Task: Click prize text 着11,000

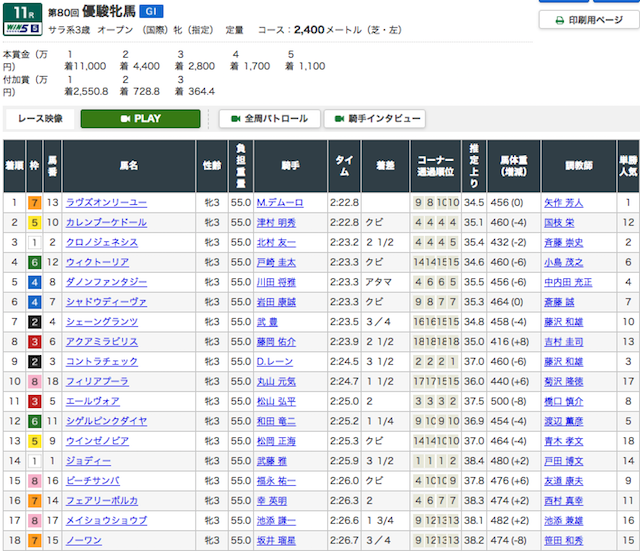Action: 85,66
